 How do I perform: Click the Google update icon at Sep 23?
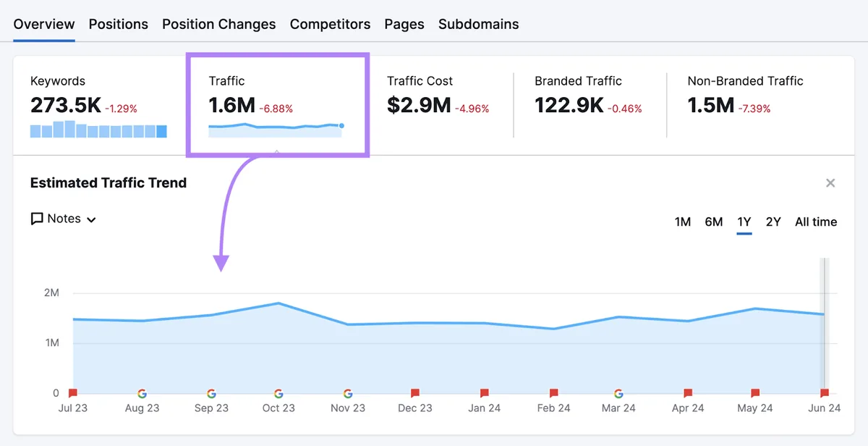[211, 393]
